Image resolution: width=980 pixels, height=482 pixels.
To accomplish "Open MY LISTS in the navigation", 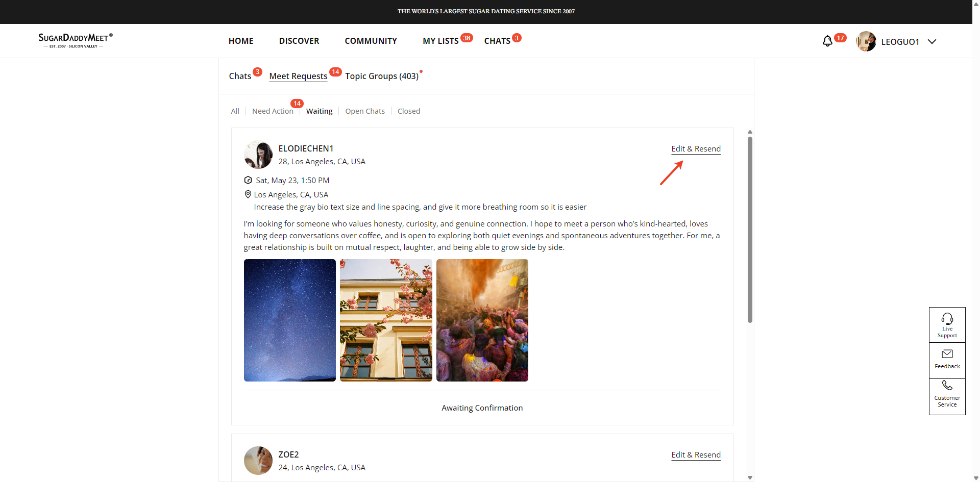I will click(440, 41).
